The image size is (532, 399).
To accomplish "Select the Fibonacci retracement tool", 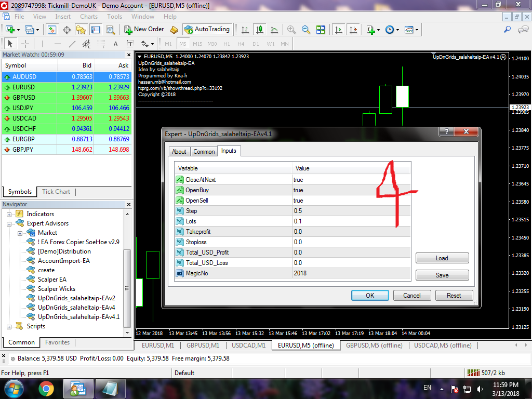I will [x=101, y=44].
